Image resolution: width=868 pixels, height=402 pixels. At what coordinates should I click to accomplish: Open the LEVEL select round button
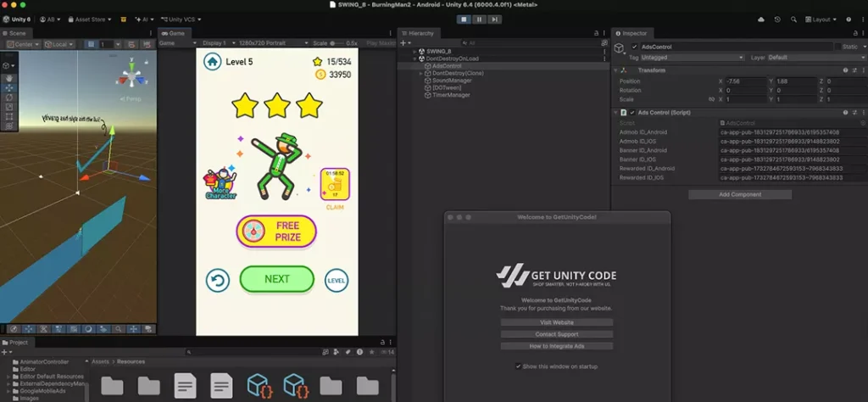[337, 281]
